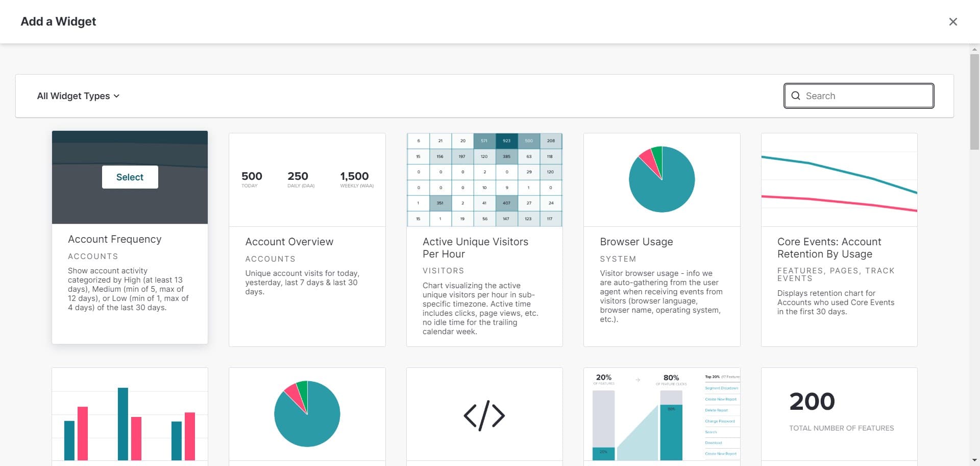Image resolution: width=980 pixels, height=466 pixels.
Task: Click the Account Frequency title
Action: pos(114,239)
